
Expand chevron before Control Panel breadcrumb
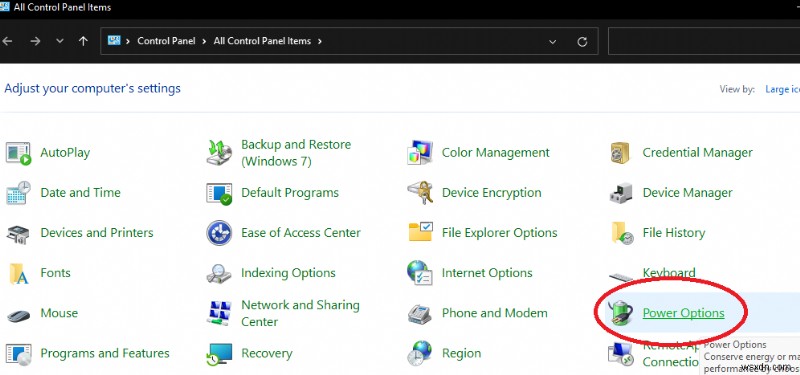tap(128, 41)
